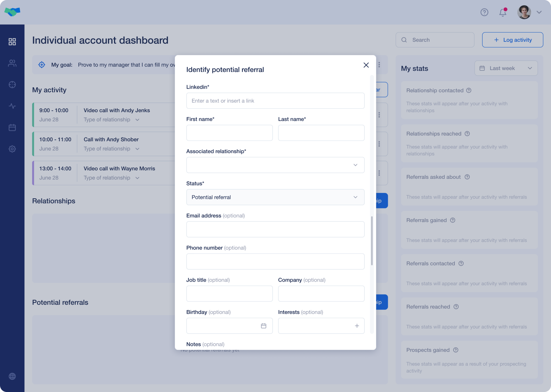Expand the user profile menu chevron
551x392 pixels.
539,12
